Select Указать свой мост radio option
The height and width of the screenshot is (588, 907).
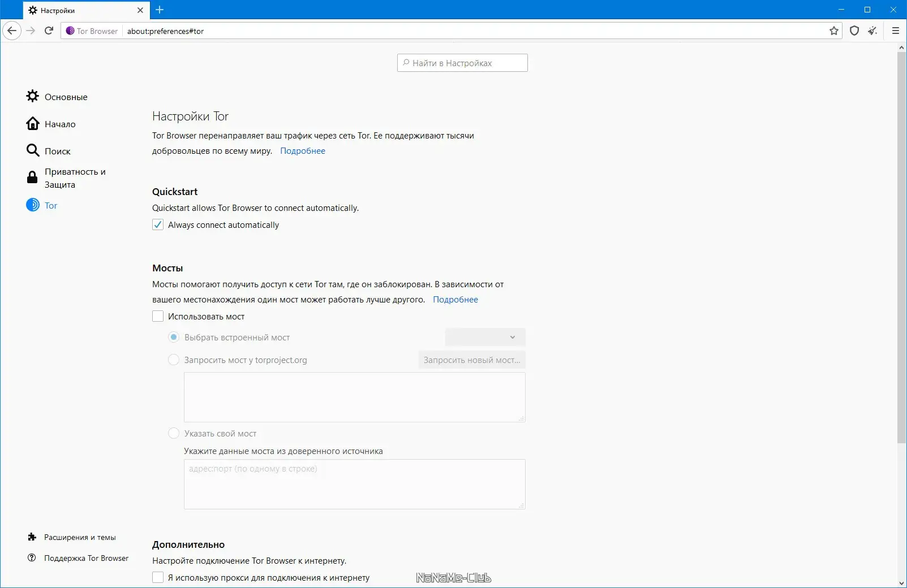pos(174,433)
